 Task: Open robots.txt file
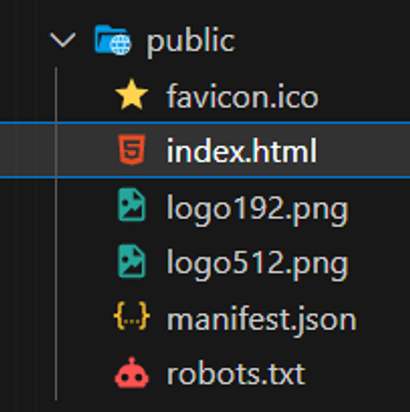236,373
